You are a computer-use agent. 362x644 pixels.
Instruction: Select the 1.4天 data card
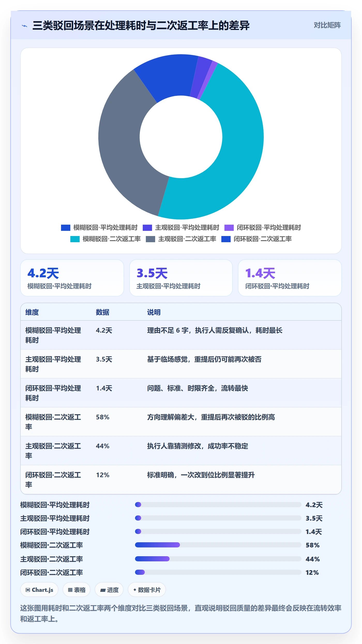point(290,278)
